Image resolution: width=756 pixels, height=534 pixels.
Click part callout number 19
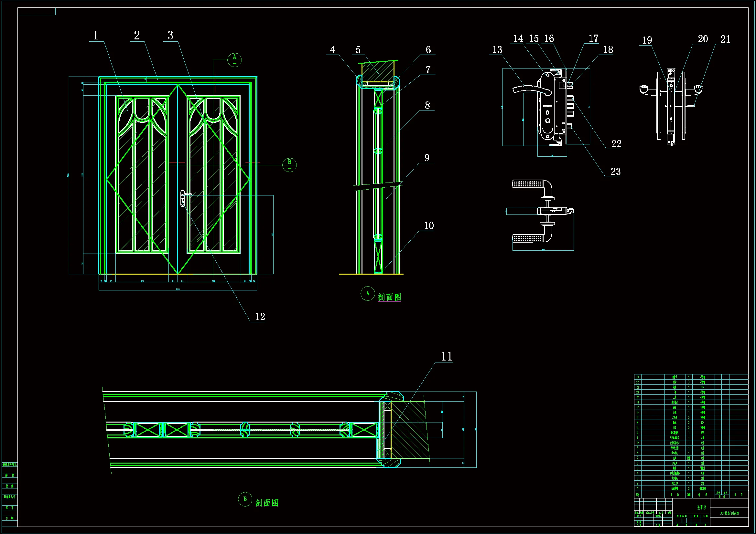pos(647,40)
